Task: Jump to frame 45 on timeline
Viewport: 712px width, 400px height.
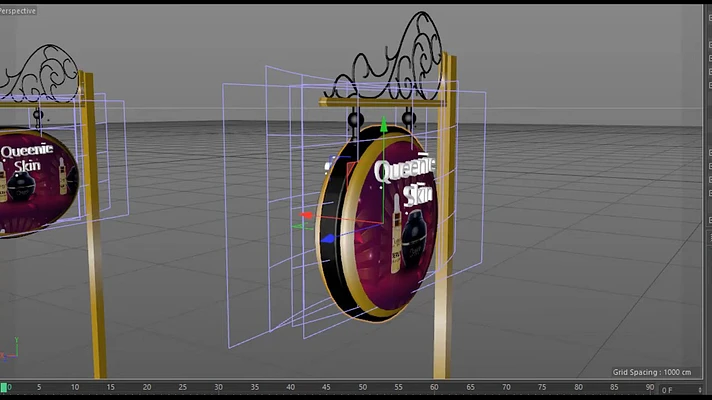Action: [x=326, y=387]
